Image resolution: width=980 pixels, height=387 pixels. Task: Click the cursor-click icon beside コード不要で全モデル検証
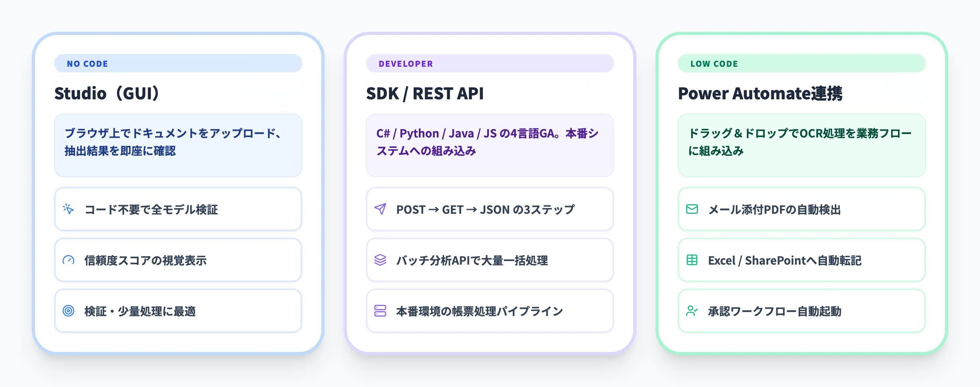tap(68, 209)
